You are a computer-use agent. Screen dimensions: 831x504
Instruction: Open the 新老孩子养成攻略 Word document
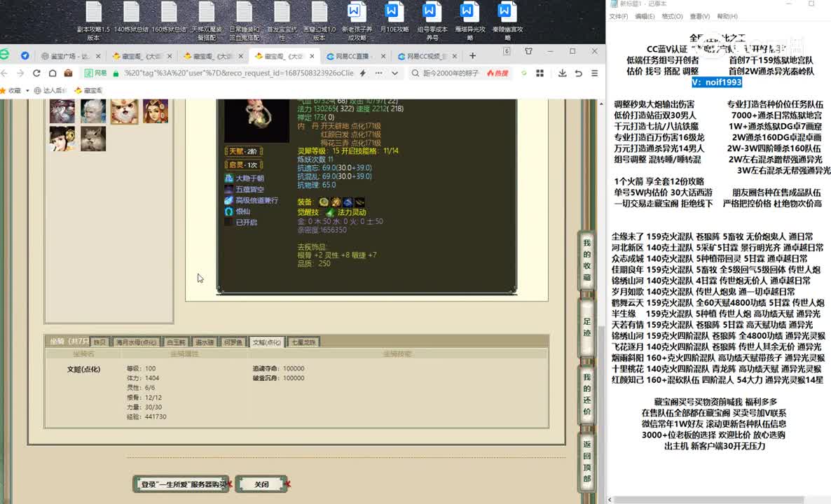(357, 21)
